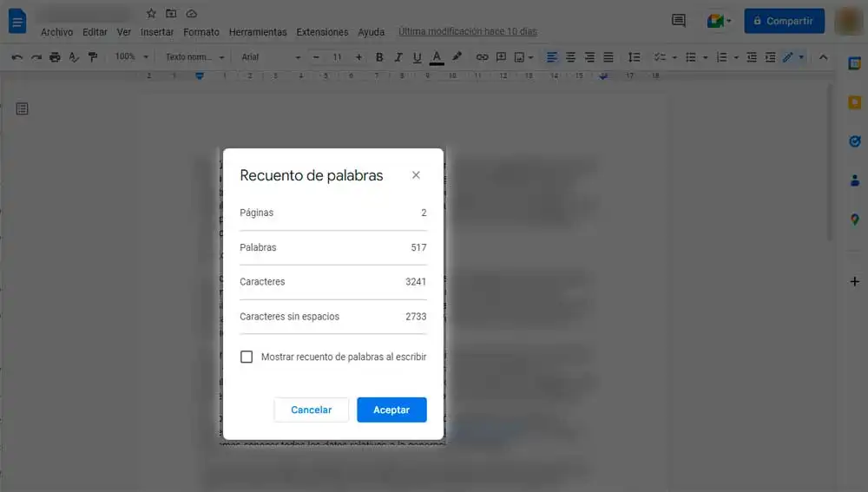Open the Ayuda menu
Screen dimensions: 868x492
[x=371, y=32]
